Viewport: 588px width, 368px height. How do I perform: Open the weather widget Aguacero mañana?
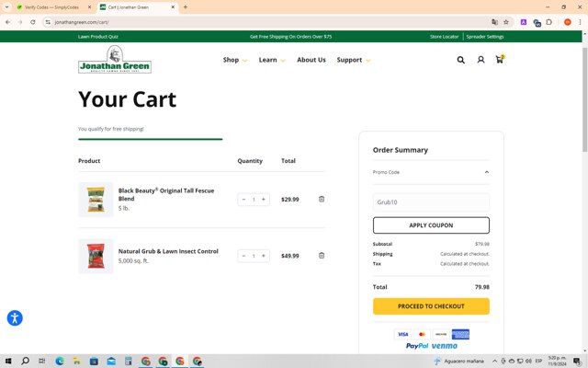click(458, 362)
